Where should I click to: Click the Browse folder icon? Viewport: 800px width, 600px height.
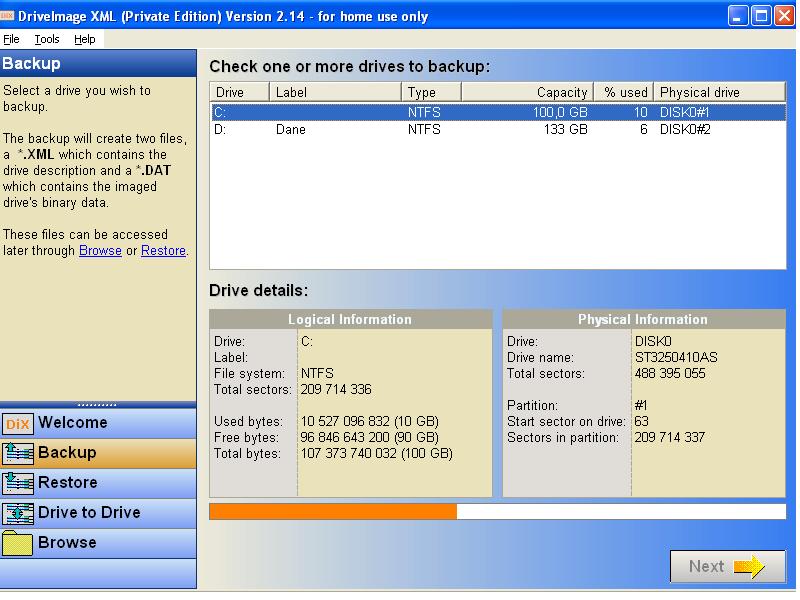pyautogui.click(x=18, y=543)
